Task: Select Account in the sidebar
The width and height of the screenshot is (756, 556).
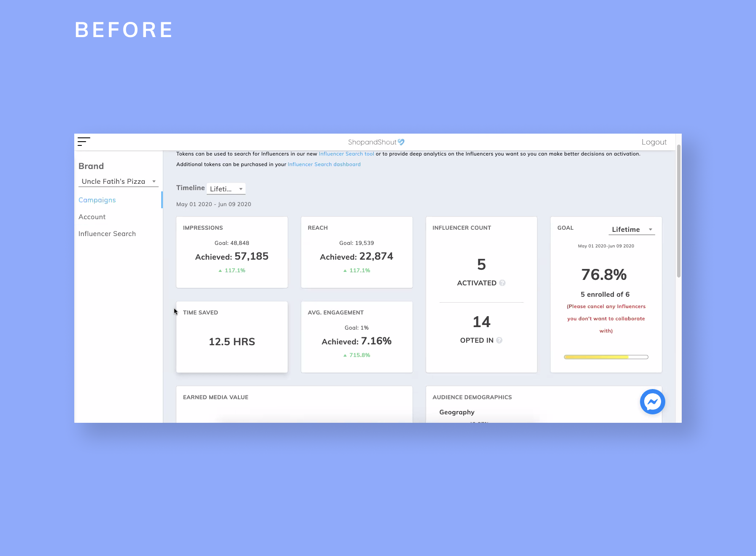Action: (x=92, y=217)
